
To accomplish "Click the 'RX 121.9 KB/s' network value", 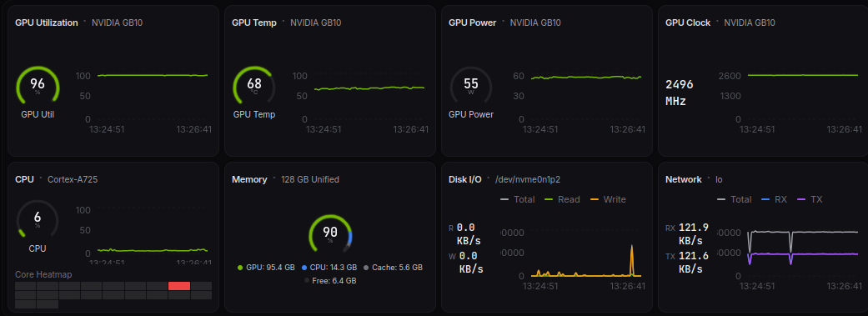I will point(687,234).
